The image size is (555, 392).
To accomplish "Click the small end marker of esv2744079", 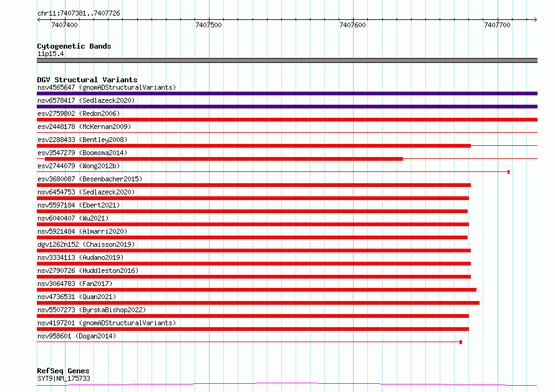I will [508, 172].
